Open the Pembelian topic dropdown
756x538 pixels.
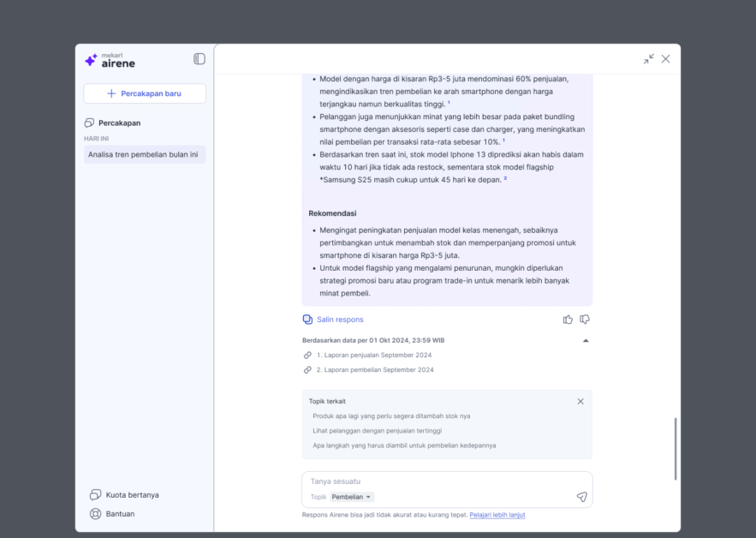[x=352, y=497]
